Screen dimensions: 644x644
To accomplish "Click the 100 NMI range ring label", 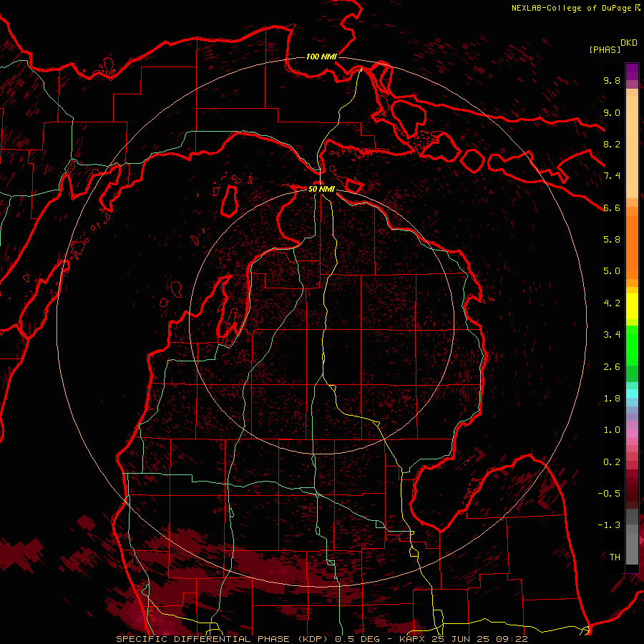I will pyautogui.click(x=321, y=57).
